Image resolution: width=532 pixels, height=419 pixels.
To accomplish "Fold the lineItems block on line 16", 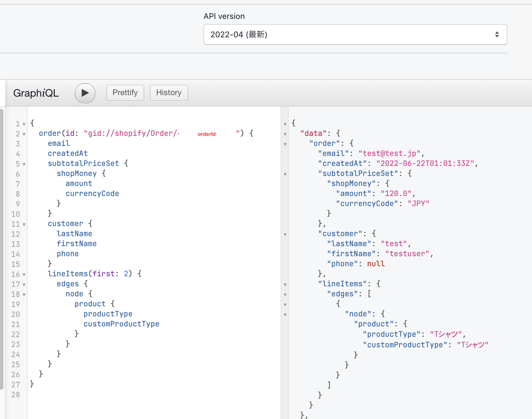I will [24, 275].
